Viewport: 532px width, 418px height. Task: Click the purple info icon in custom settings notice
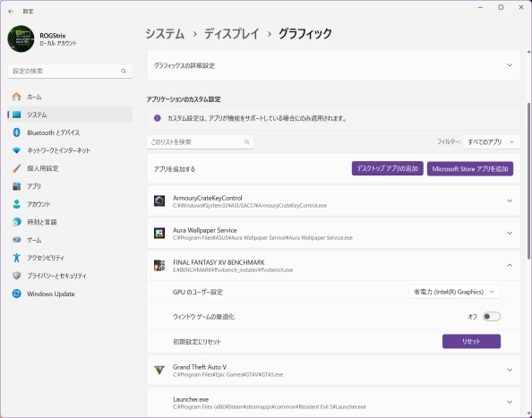(x=158, y=118)
